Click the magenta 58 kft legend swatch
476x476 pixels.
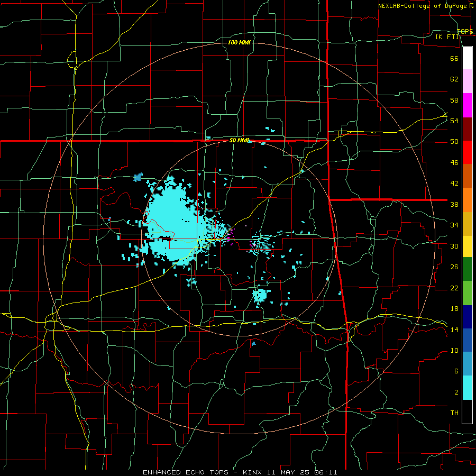467,105
